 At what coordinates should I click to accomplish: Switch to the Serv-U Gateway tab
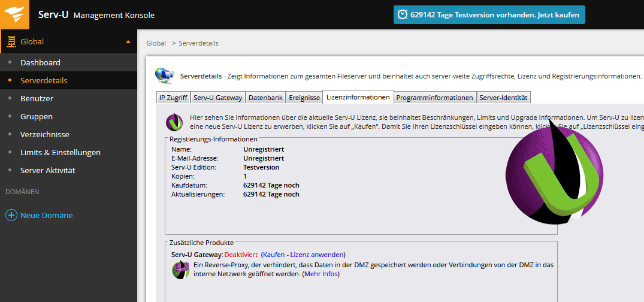pos(217,98)
